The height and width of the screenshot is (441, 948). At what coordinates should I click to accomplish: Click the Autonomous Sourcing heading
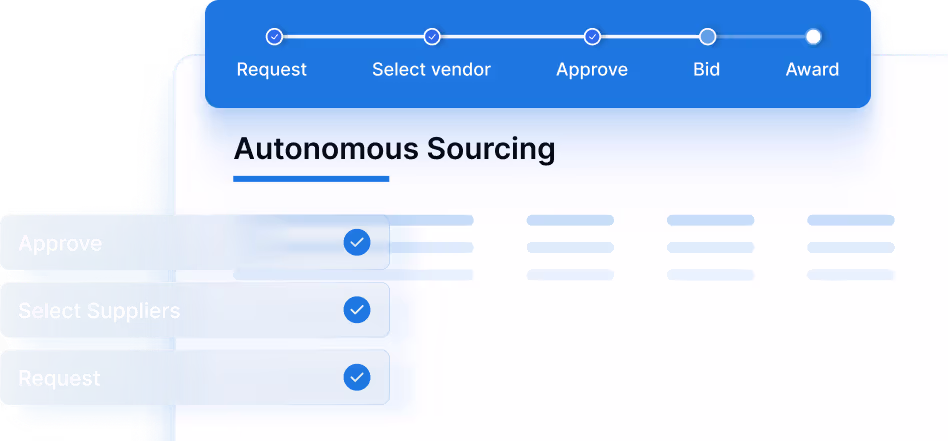pos(394,150)
